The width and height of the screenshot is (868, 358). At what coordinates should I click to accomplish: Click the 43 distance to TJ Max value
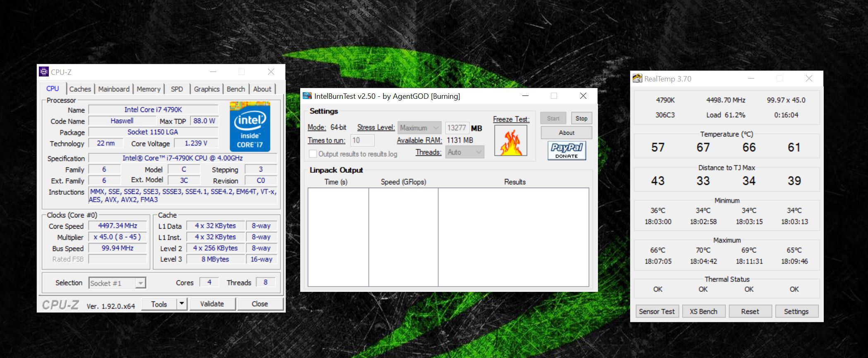[658, 181]
